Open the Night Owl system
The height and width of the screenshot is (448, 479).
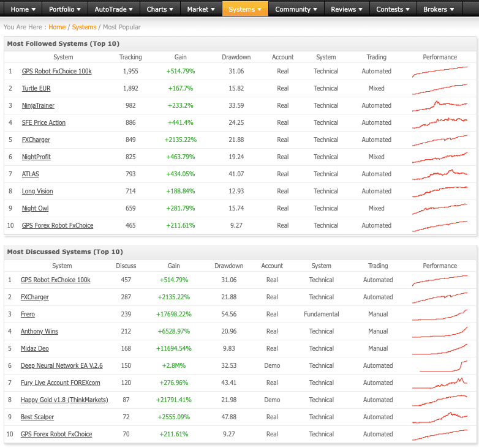(x=35, y=208)
